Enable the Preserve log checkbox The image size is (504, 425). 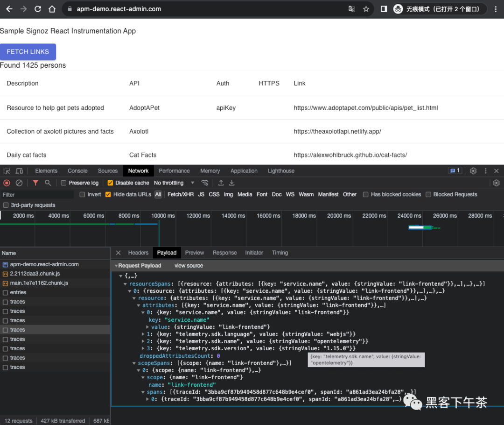(x=64, y=183)
